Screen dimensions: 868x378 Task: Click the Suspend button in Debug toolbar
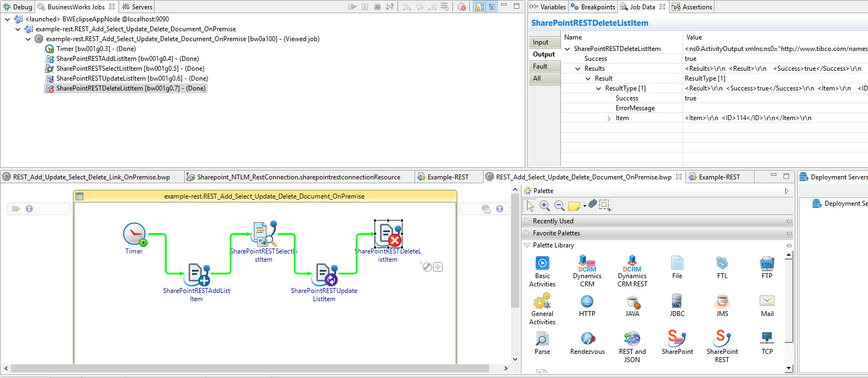pos(365,7)
